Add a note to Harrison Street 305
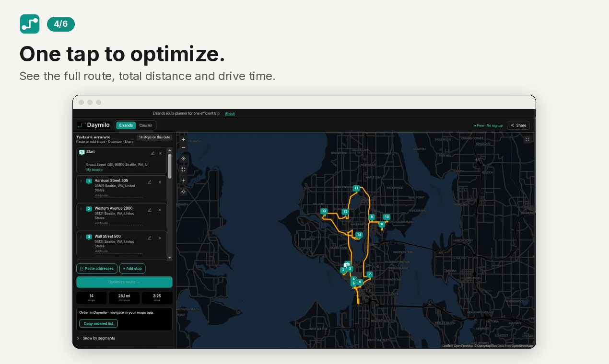The height and width of the screenshot is (364, 609). tap(118, 195)
